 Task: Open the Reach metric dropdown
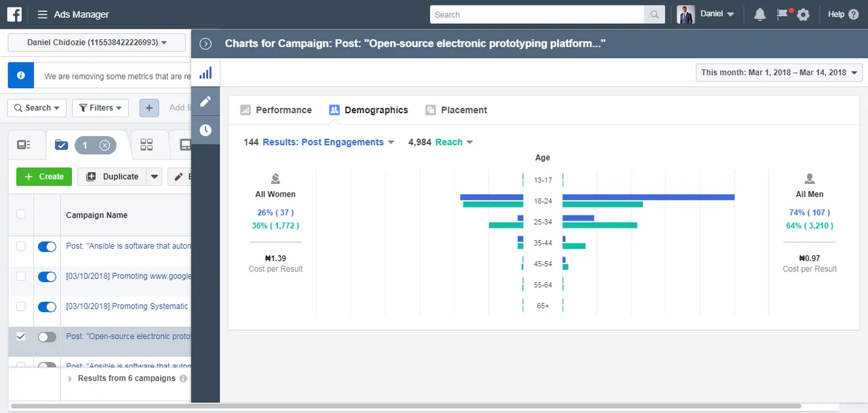pos(454,142)
